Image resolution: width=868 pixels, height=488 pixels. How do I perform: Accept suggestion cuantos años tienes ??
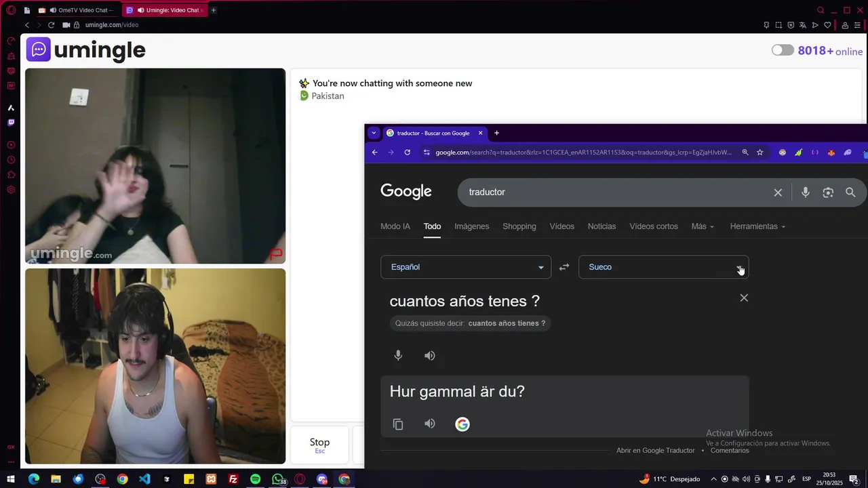click(x=507, y=323)
